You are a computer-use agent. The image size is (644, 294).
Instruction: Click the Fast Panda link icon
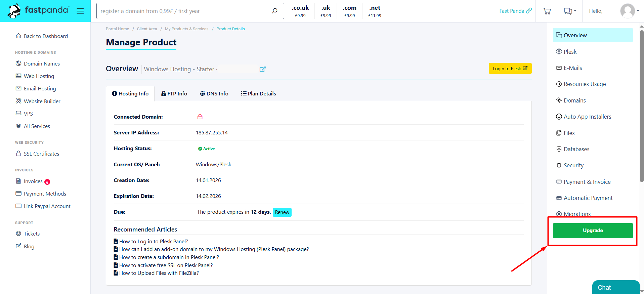point(529,11)
